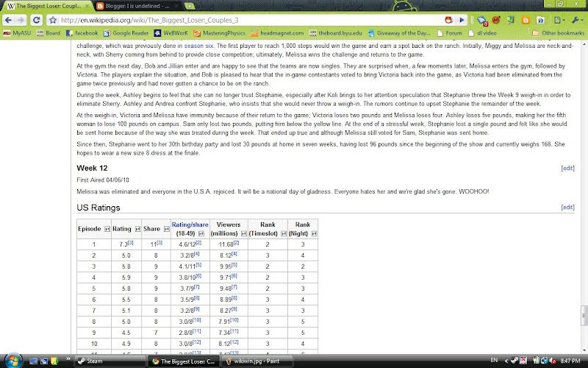Click Switch between windows quick launch icon

[44, 361]
